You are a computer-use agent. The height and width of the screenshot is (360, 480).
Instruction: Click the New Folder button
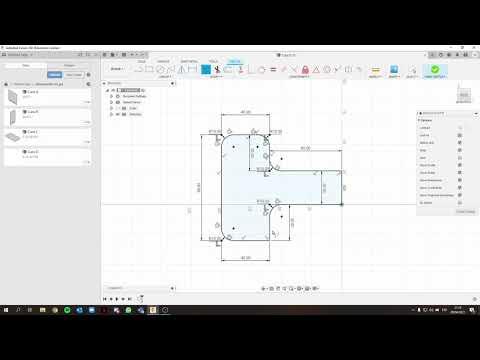74,75
